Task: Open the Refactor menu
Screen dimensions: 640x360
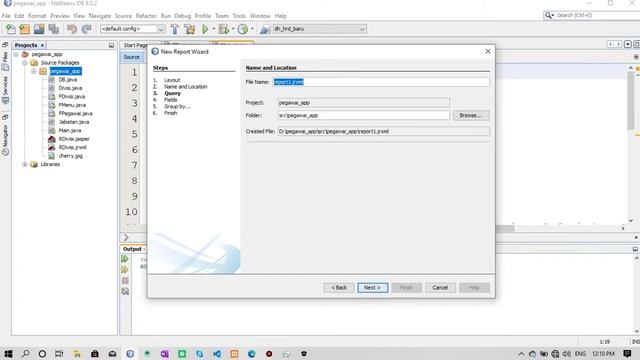Action: pyautogui.click(x=146, y=16)
